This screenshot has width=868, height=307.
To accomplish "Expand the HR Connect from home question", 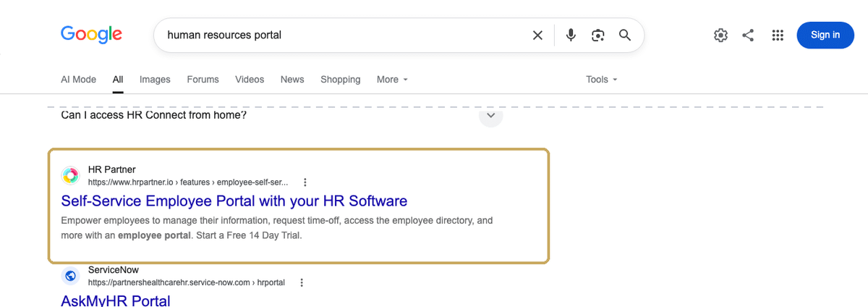I will [490, 115].
